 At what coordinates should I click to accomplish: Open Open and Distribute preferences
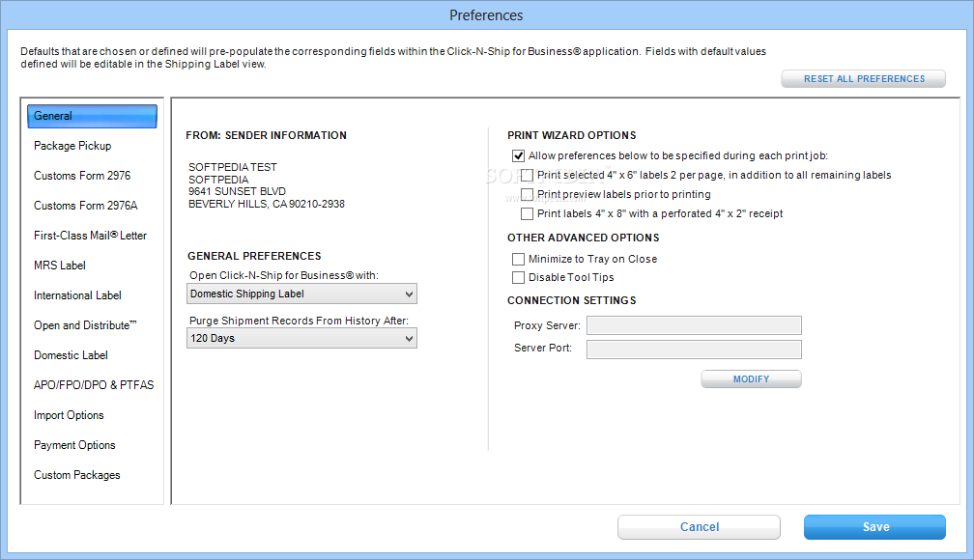tap(85, 325)
